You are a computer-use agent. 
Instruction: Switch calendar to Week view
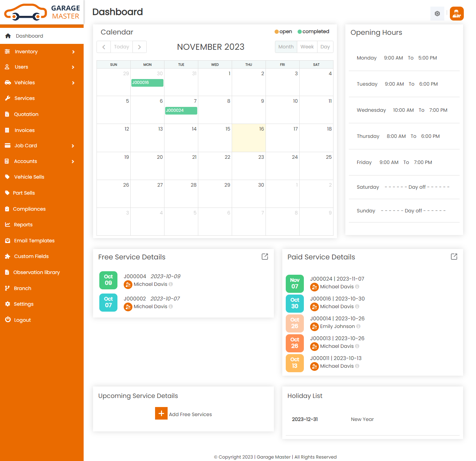(x=307, y=47)
